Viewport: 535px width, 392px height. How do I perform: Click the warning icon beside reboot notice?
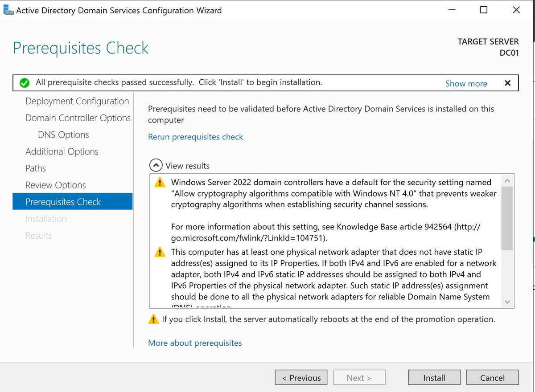[153, 319]
